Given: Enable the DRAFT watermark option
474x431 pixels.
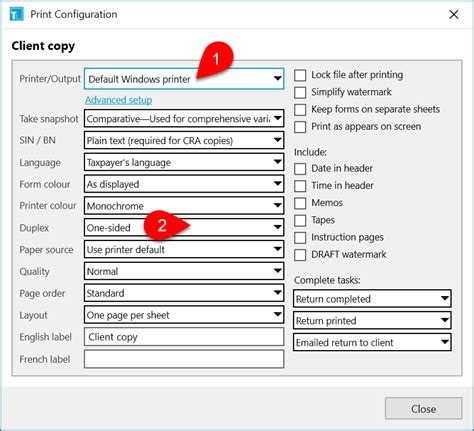Looking at the screenshot, I should click(300, 255).
